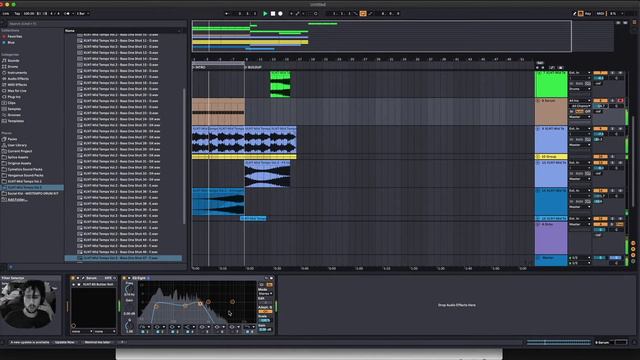Select the highlighted last bass sample row
Viewport: 640px width, 360px height.
coord(123,258)
